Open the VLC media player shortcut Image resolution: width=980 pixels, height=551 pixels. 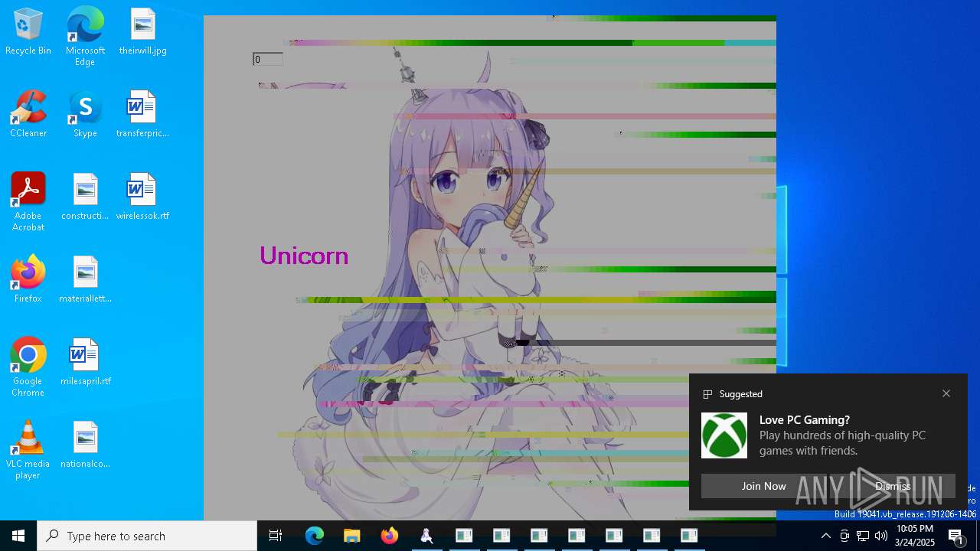[x=28, y=450]
